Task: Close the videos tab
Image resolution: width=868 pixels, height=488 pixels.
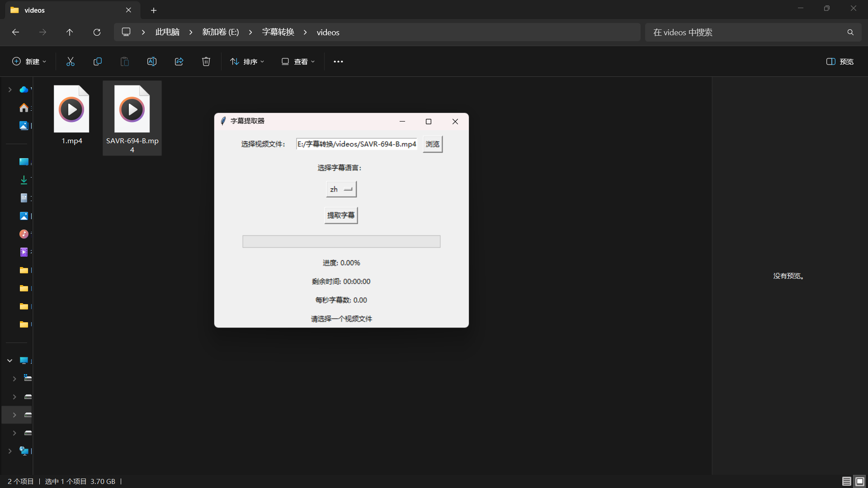Action: point(128,10)
